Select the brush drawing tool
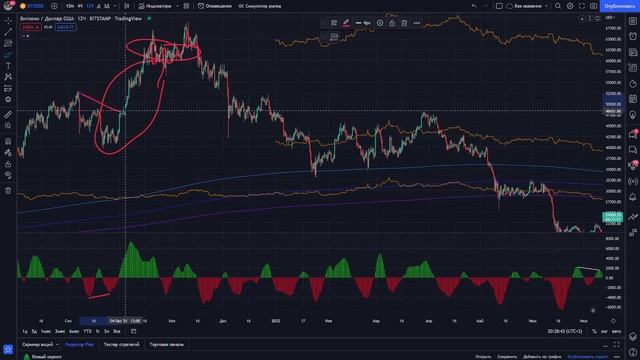 point(8,55)
